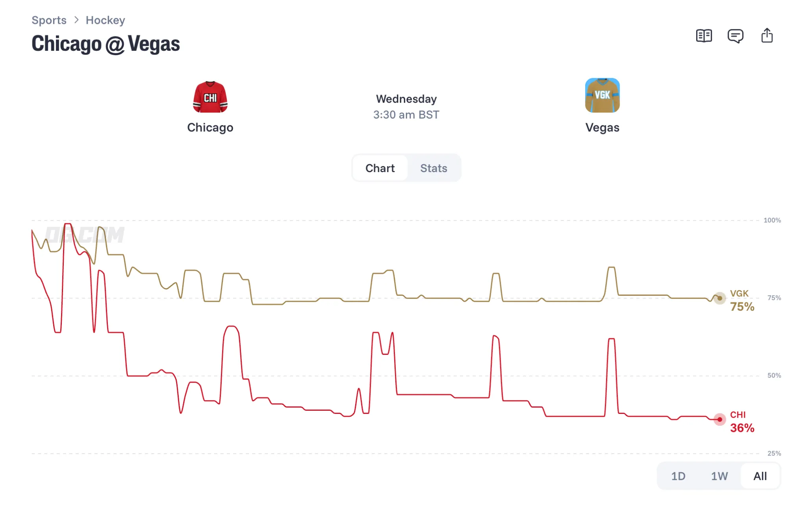Open the comments speech bubble icon
The width and height of the screenshot is (812, 523).
point(735,36)
